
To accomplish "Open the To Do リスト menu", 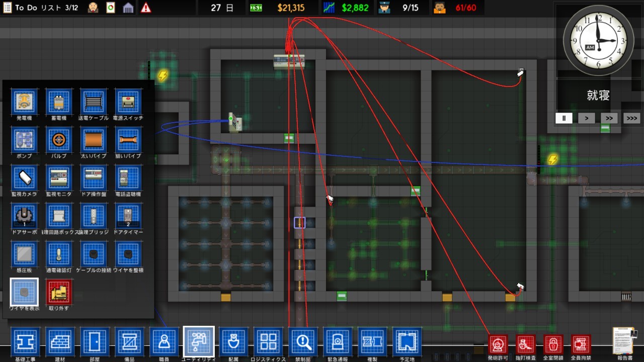I will tap(30, 7).
